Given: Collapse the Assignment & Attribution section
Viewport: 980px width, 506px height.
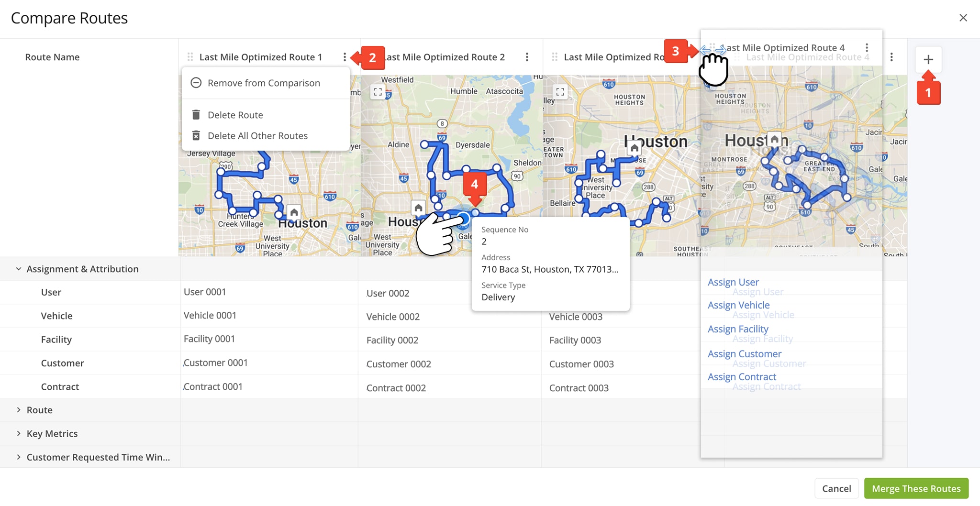Looking at the screenshot, I should click(x=19, y=268).
